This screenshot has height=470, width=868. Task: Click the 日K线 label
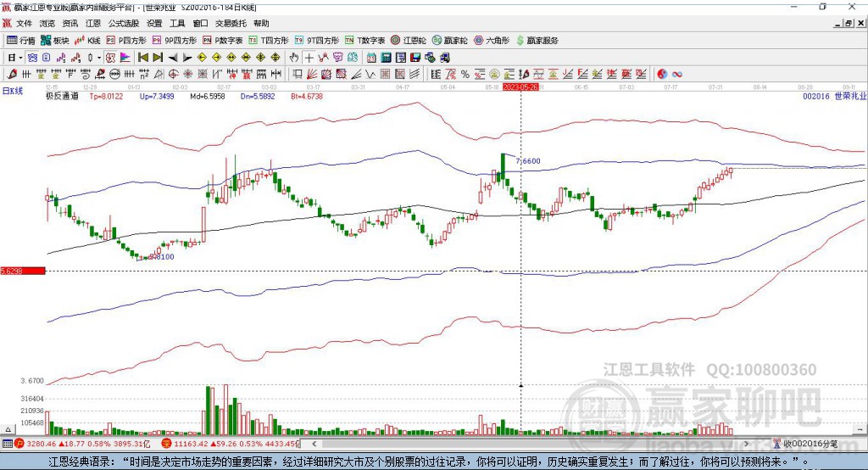pos(13,91)
